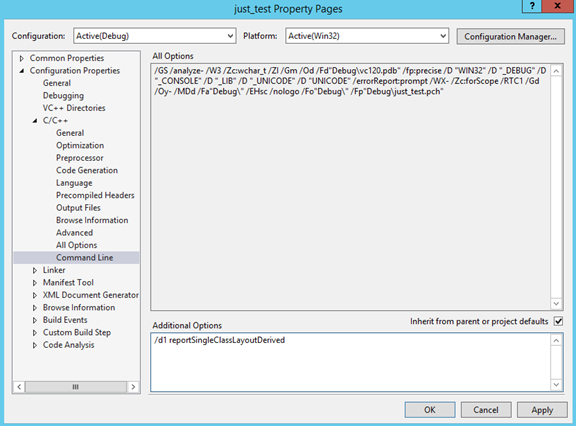Open the Advanced page under C/C++
This screenshot has width=576, height=426.
[x=74, y=233]
